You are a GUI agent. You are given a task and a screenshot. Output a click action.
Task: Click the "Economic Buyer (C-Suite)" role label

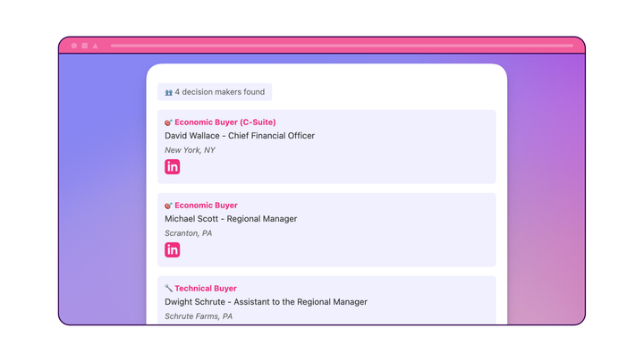point(225,122)
